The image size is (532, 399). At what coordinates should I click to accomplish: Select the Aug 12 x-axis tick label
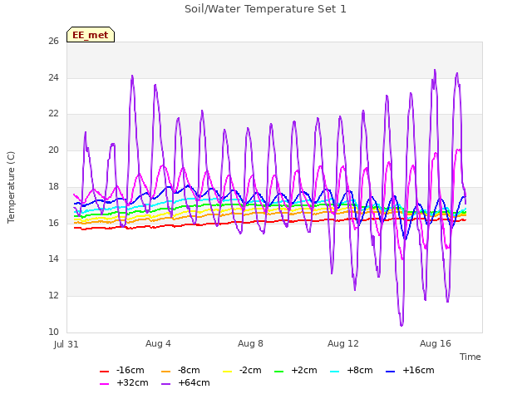click(x=343, y=343)
